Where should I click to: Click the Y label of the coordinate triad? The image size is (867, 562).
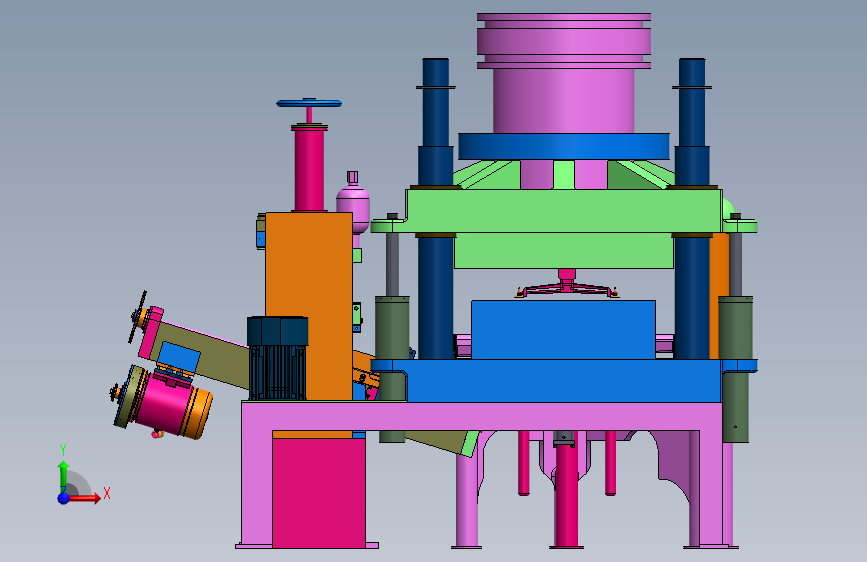pos(63,450)
